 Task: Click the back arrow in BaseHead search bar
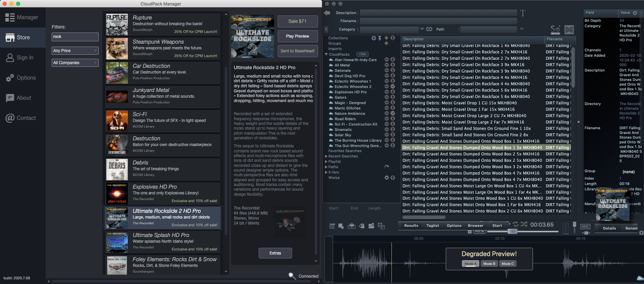click(327, 13)
